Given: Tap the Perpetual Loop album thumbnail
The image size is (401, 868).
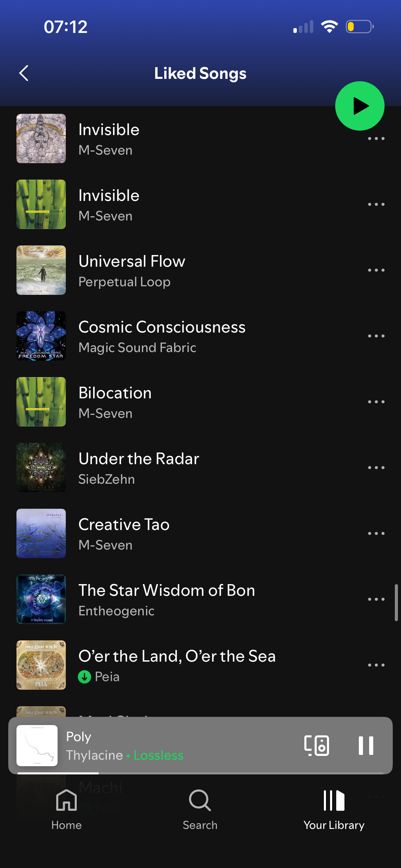Looking at the screenshot, I should click(x=41, y=270).
